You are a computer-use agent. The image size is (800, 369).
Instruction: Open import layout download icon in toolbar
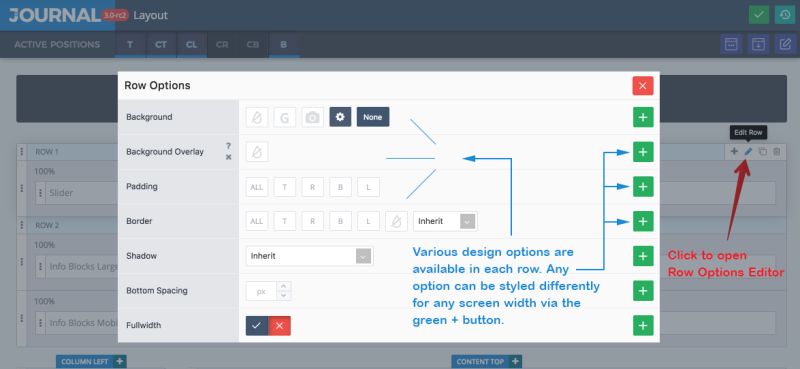tap(758, 44)
